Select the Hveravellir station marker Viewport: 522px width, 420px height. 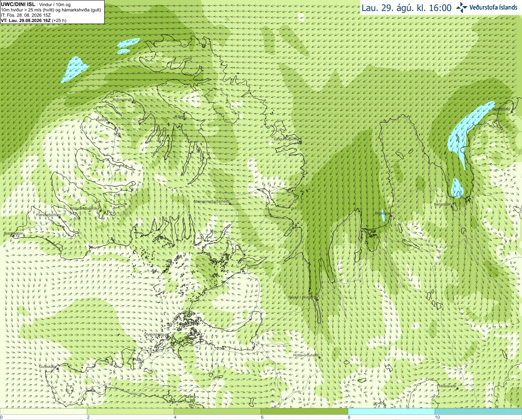[457, 389]
